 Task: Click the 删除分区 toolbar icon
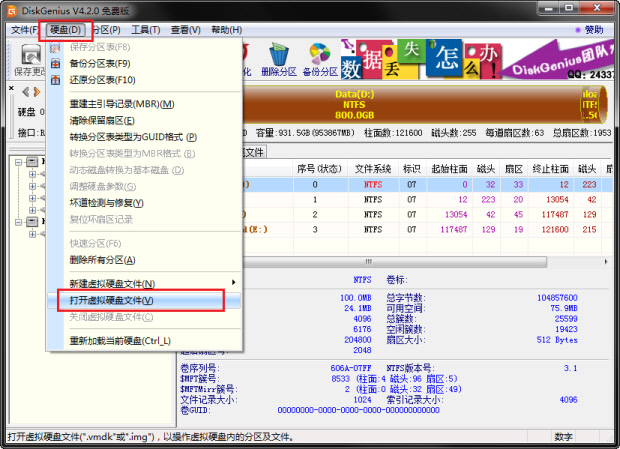(279, 60)
